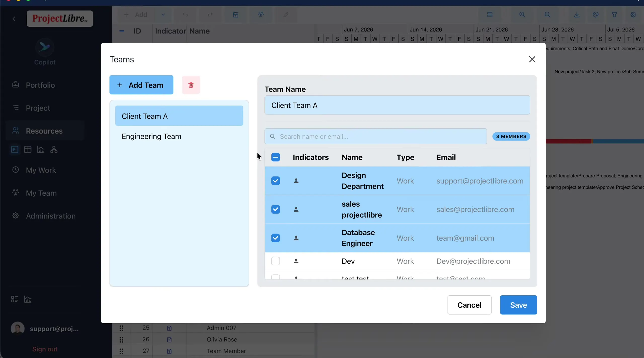
Task: Open the color palette icon
Action: (596, 15)
